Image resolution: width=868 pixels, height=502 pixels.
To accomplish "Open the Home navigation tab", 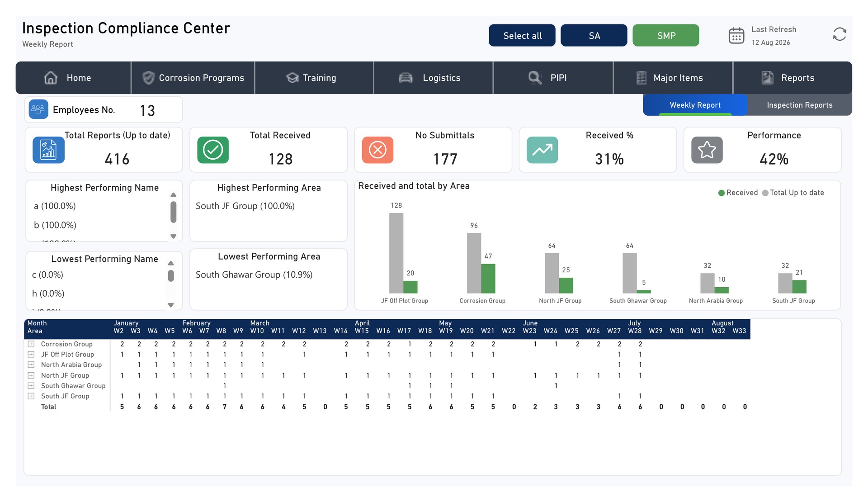I will (74, 78).
